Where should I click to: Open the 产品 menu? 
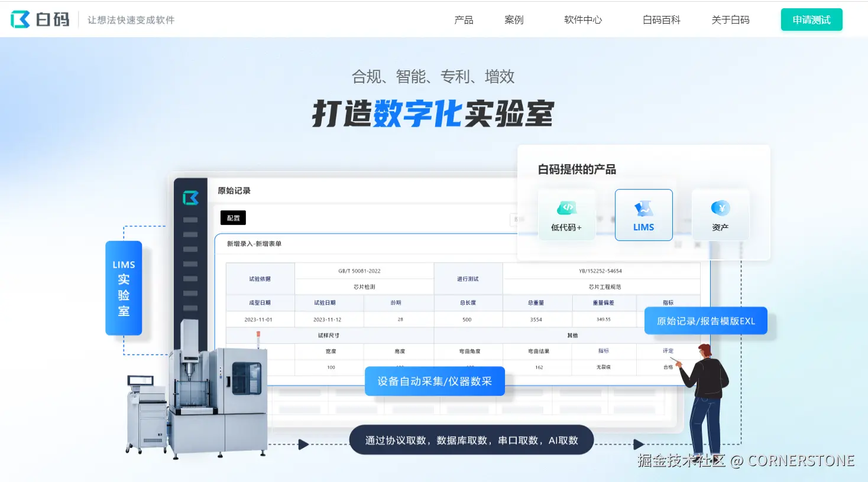tap(464, 20)
